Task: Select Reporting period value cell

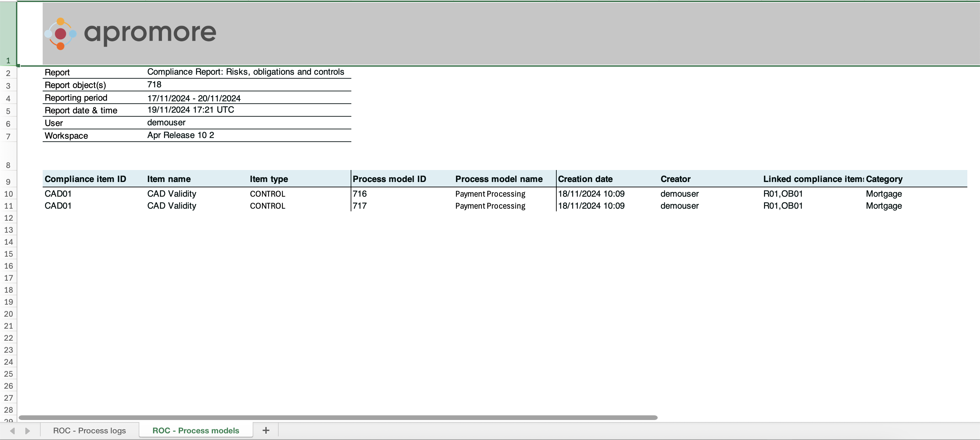Action: (194, 98)
